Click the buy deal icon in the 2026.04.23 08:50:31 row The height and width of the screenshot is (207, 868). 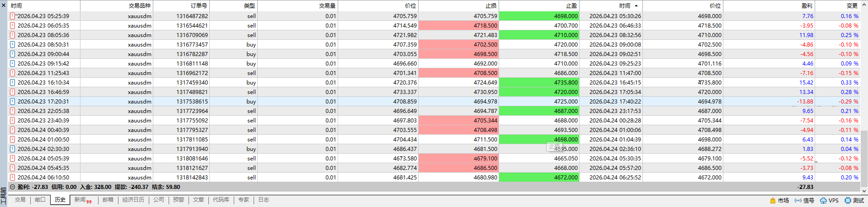[13, 45]
